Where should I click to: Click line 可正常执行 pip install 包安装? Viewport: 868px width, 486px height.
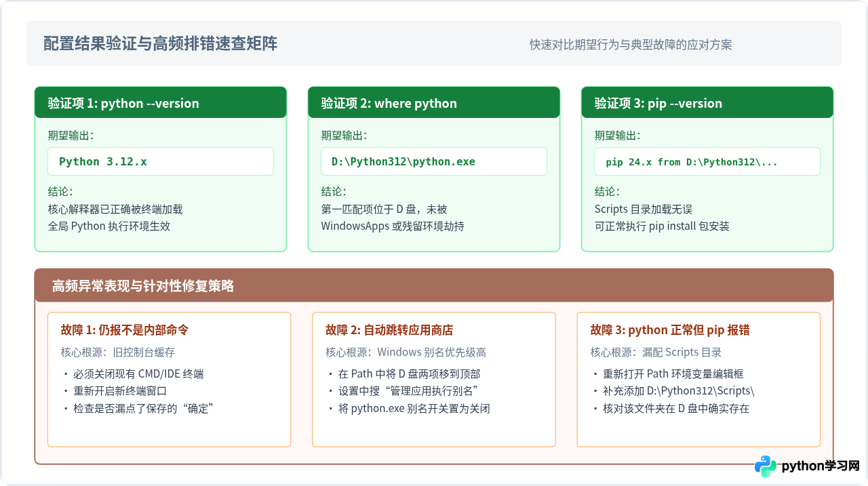662,226
